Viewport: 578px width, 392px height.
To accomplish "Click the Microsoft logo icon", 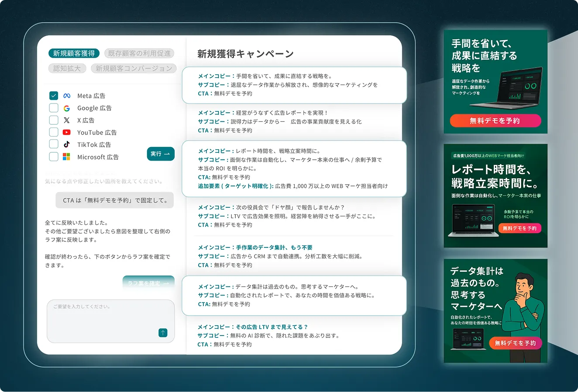I will pos(67,157).
